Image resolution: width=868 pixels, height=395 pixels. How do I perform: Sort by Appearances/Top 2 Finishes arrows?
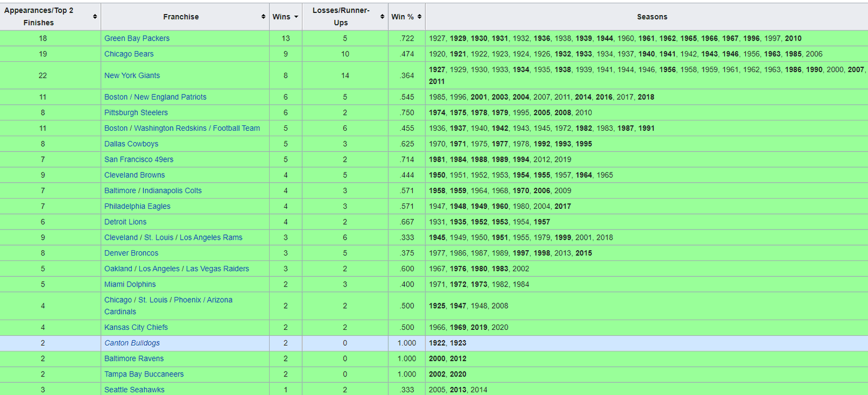click(95, 17)
